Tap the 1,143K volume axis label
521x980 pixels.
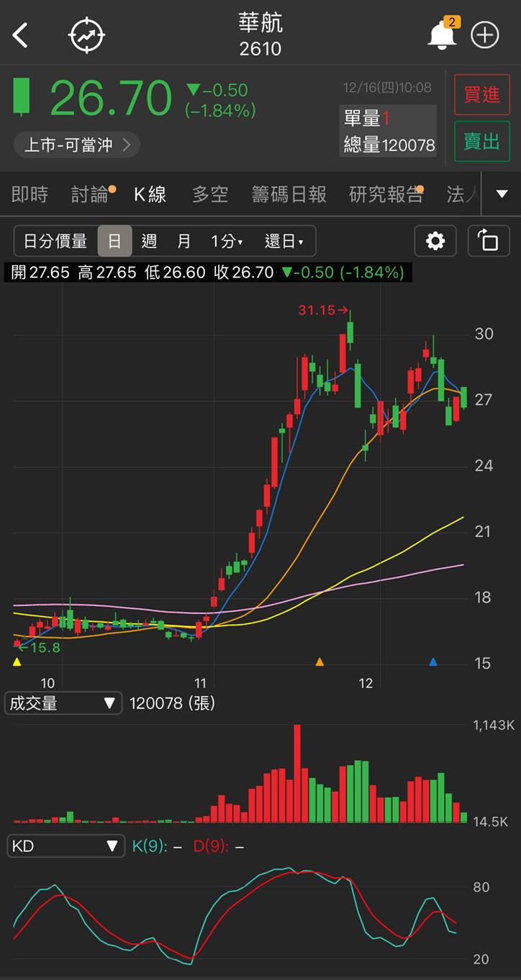click(494, 725)
